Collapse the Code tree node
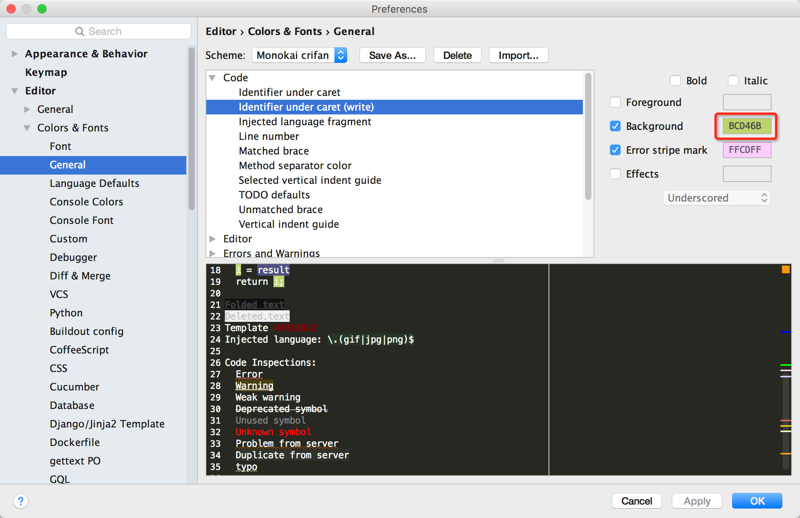Image resolution: width=800 pixels, height=518 pixels. [x=213, y=78]
